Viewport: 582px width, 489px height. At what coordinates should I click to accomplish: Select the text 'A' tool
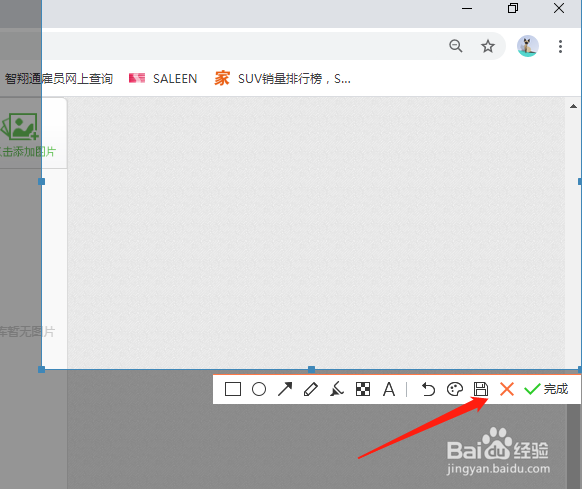(389, 389)
